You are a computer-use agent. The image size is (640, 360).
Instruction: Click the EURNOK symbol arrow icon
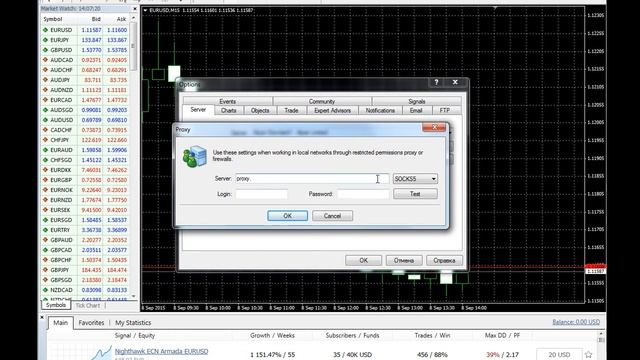[45, 190]
